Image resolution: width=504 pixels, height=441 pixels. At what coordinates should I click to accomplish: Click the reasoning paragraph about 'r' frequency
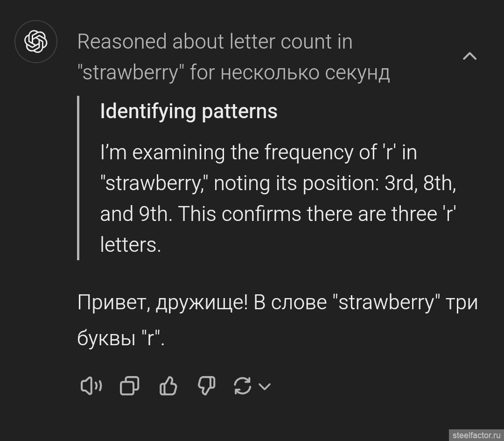(x=275, y=183)
